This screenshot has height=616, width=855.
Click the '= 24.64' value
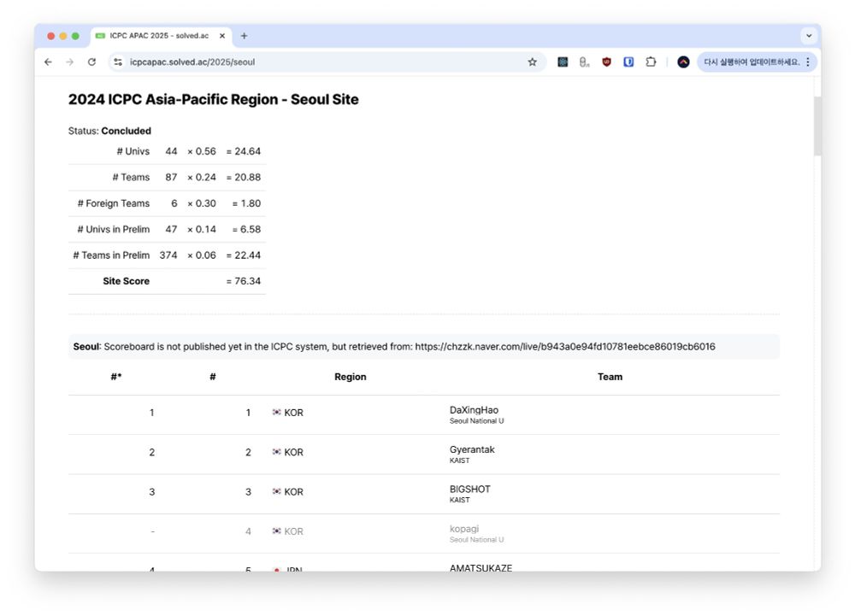(x=243, y=151)
